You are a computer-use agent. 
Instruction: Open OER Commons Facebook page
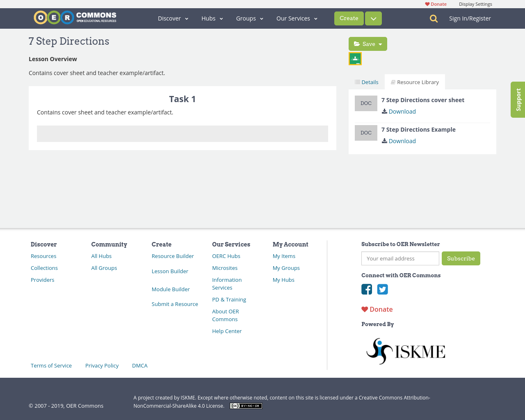click(x=366, y=289)
